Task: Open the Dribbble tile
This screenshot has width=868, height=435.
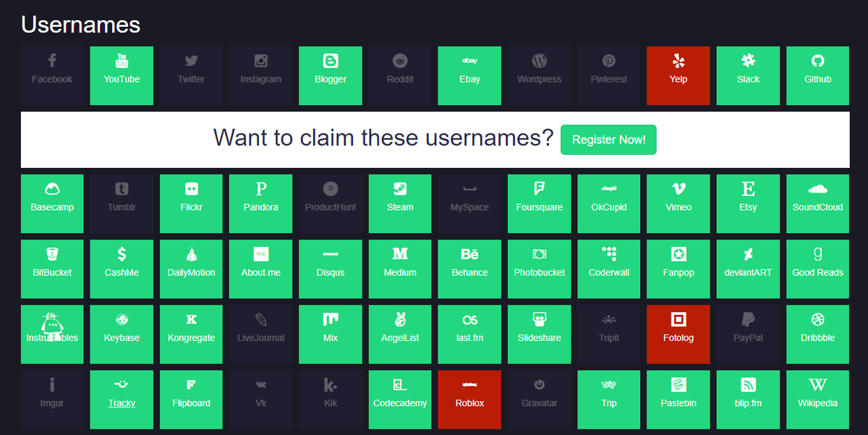Action: coord(817,334)
